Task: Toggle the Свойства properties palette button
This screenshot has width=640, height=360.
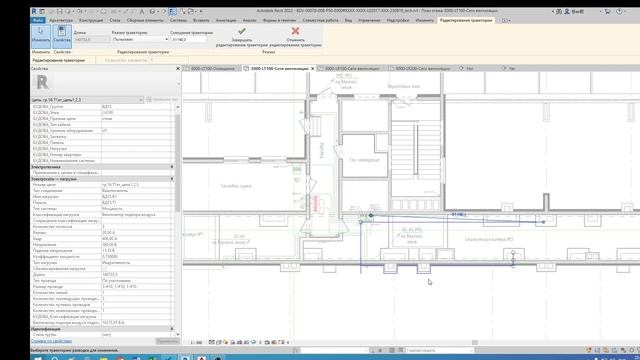Action: tap(62, 36)
